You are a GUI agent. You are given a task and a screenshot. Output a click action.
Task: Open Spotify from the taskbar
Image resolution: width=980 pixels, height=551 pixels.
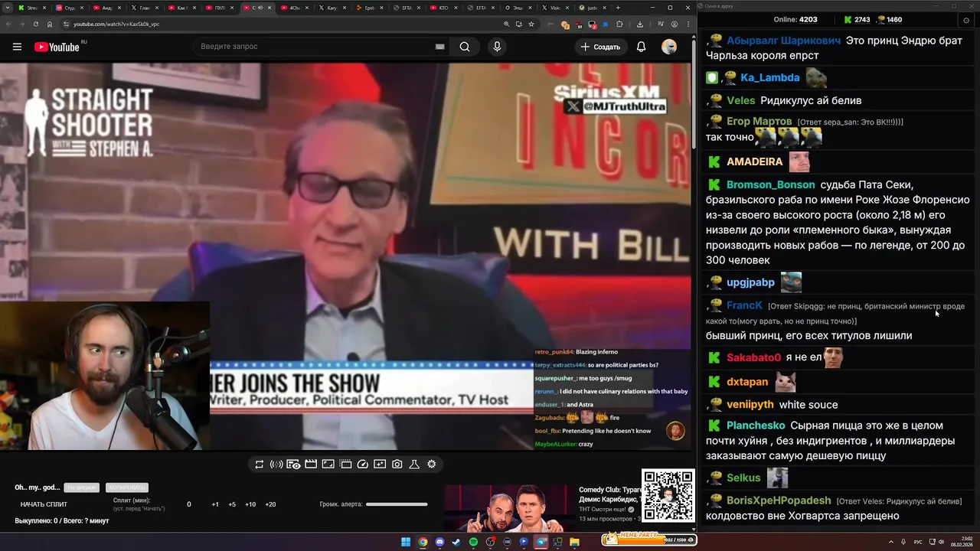tap(473, 542)
